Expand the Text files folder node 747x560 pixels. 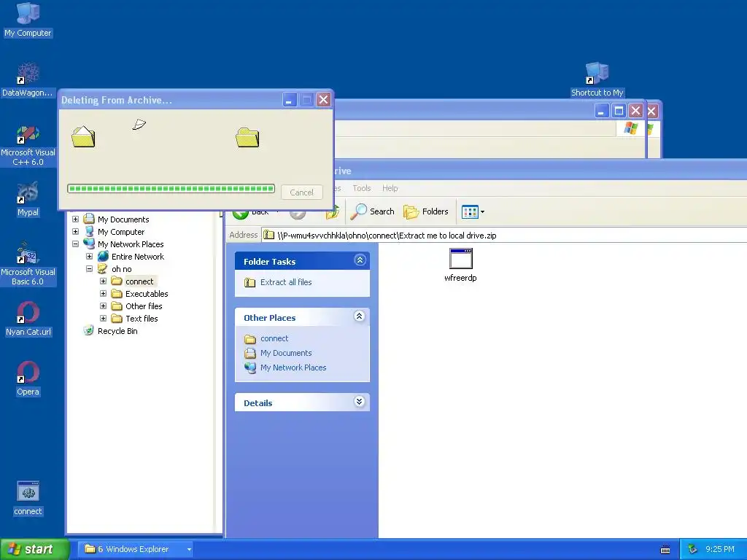(x=103, y=318)
